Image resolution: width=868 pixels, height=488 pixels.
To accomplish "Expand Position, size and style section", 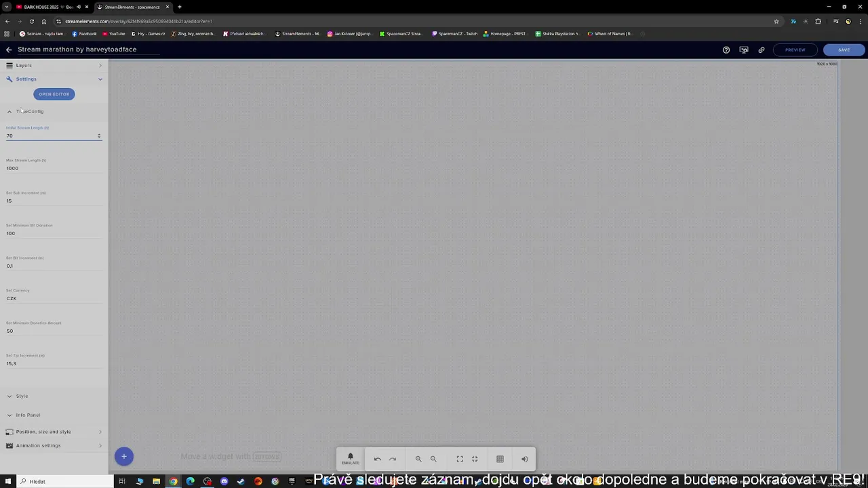I will point(54,432).
